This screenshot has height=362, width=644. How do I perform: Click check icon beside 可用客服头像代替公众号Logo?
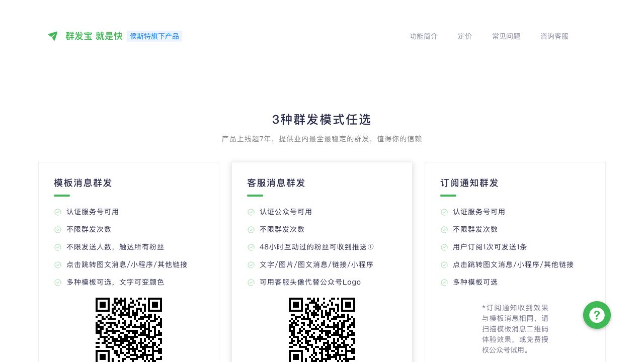(251, 283)
